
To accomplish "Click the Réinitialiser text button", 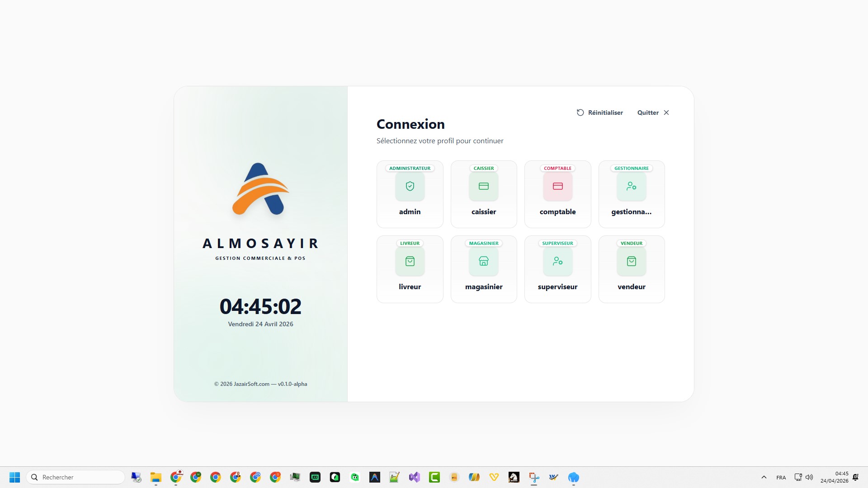I will point(605,113).
